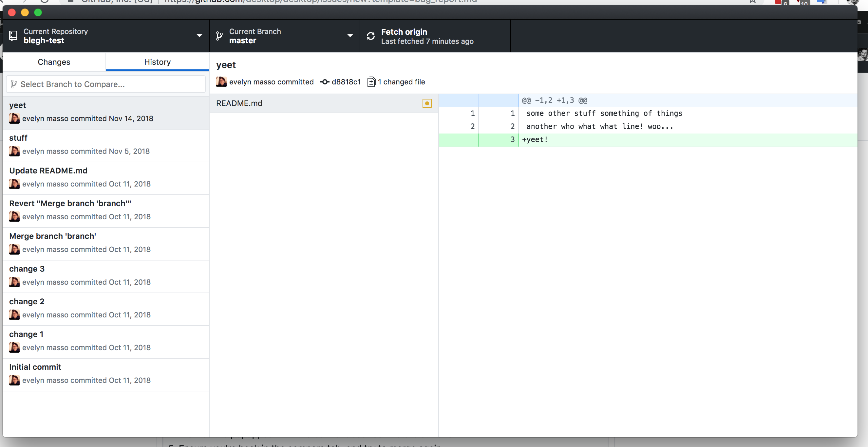Click the branch icon beside Current Branch
This screenshot has height=447, width=868.
point(219,36)
